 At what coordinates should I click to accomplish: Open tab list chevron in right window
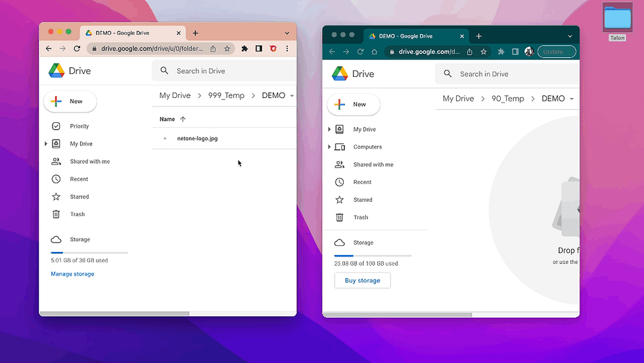coord(570,36)
